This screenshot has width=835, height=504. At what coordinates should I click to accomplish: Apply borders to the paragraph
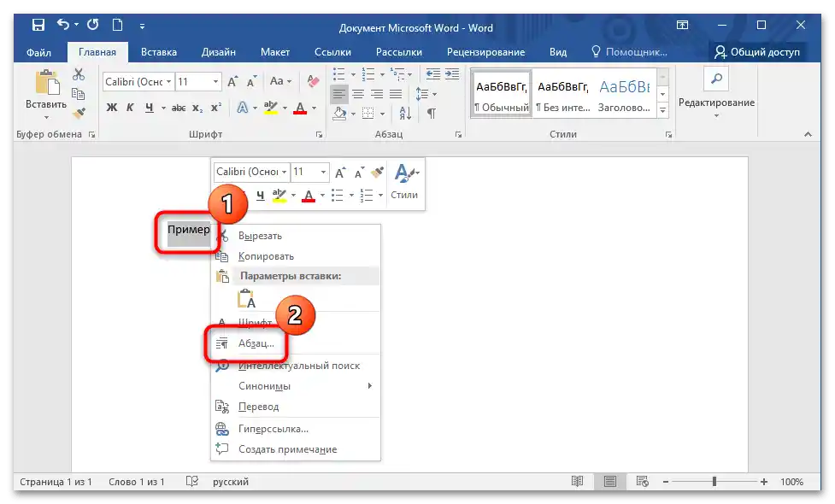(x=368, y=113)
